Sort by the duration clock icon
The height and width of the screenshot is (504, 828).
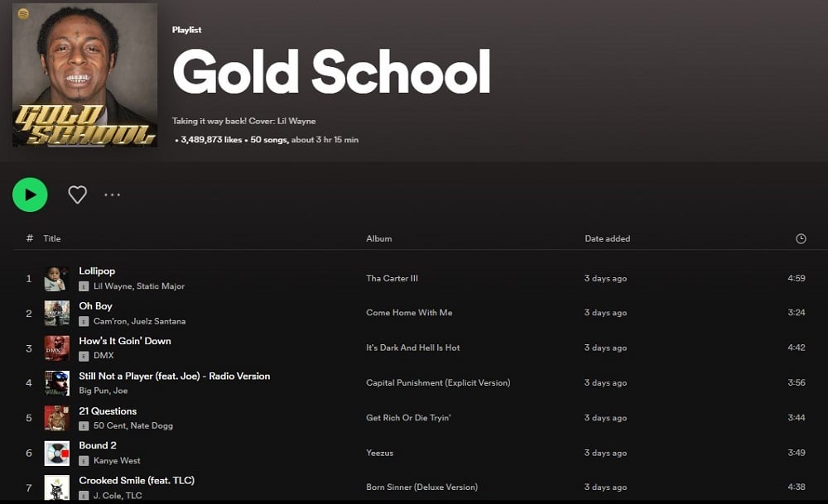pos(801,238)
